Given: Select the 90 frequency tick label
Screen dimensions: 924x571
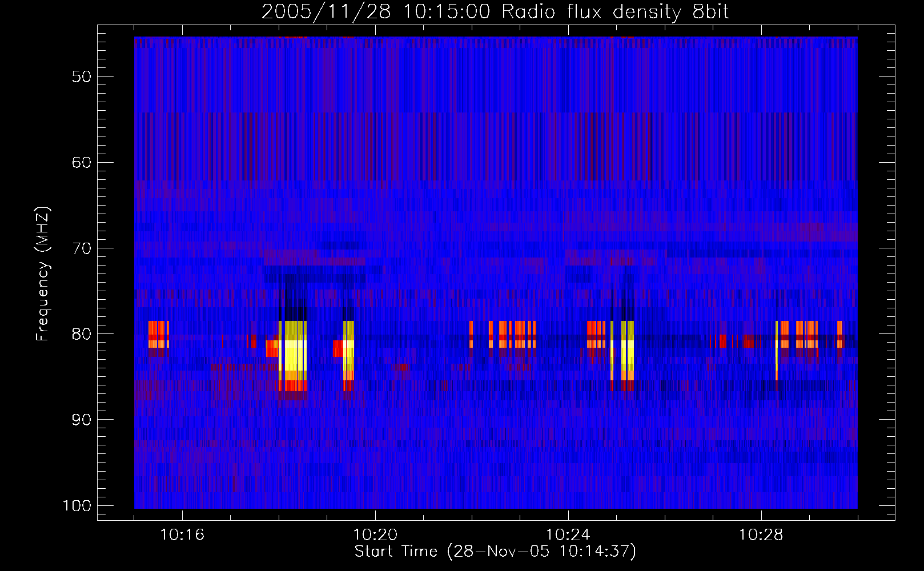Looking at the screenshot, I should coord(81,420).
